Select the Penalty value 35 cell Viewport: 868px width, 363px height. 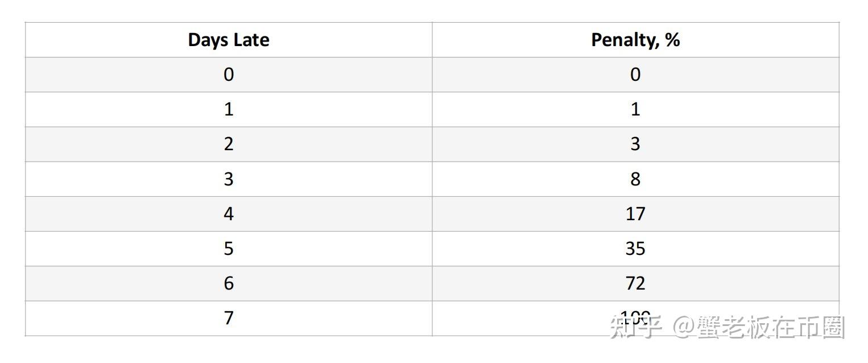coord(635,249)
